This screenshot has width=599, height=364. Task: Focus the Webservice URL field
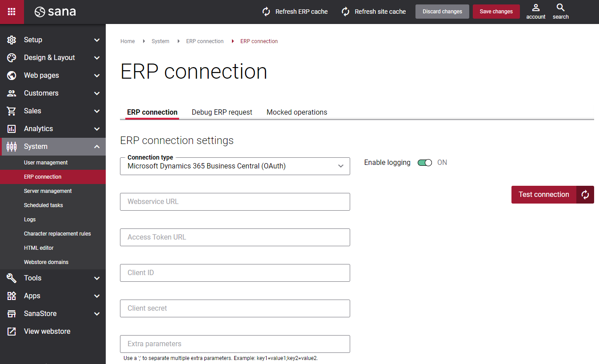pos(235,202)
